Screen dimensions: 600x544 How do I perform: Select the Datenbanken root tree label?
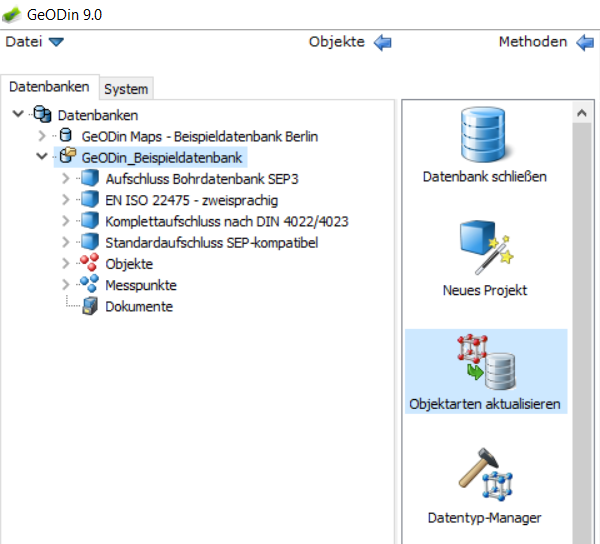click(98, 115)
